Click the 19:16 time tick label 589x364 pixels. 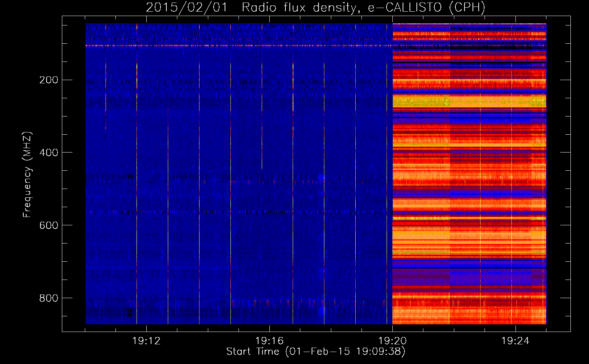coord(269,341)
